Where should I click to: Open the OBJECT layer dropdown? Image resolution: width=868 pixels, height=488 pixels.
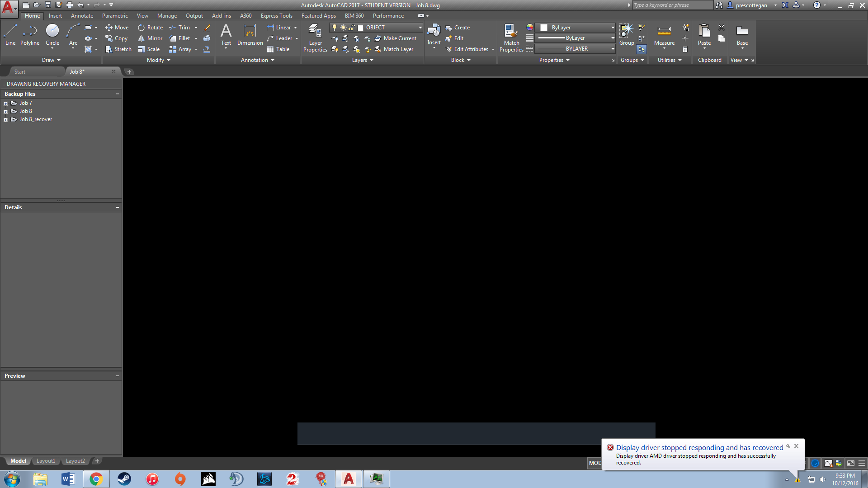pos(376,28)
